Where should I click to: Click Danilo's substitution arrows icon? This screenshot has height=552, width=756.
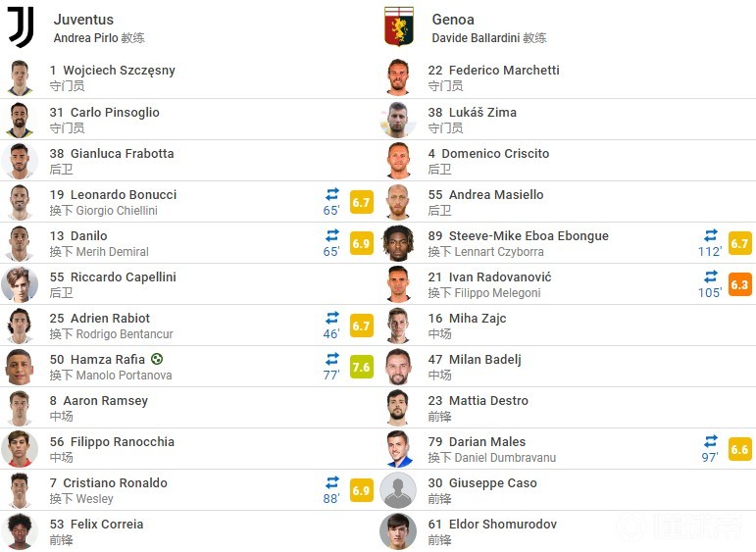(x=332, y=235)
